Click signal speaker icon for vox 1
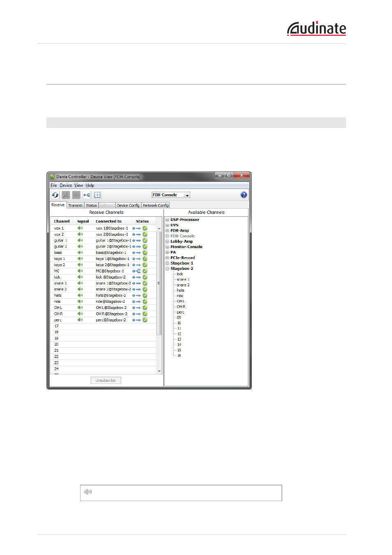Screen dimensions: 392x555 pos(80,228)
